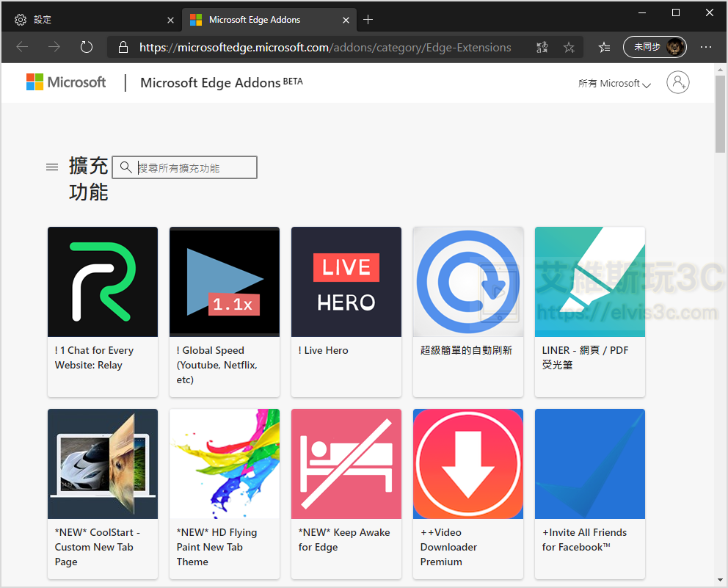
Task: Open LINER PDF highlighter extension
Action: pyautogui.click(x=590, y=311)
